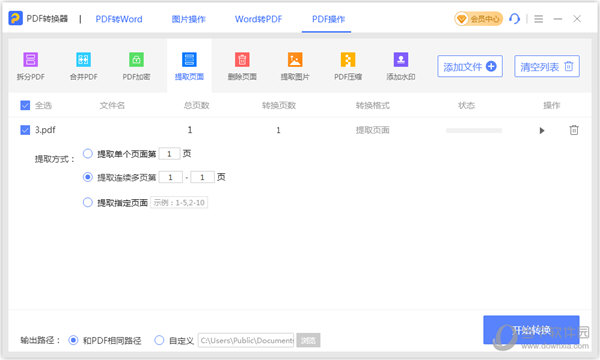Click the 浏览 browse button beside path

(x=308, y=340)
